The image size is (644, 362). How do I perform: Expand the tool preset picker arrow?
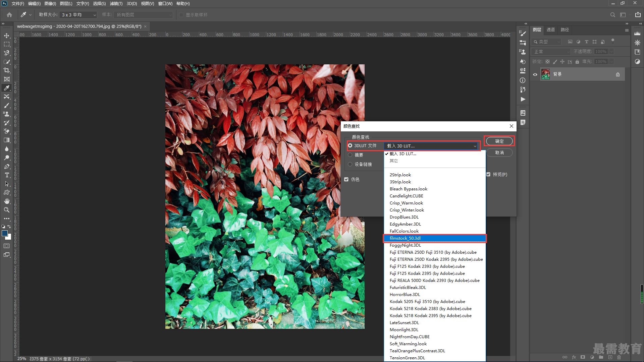(x=30, y=15)
